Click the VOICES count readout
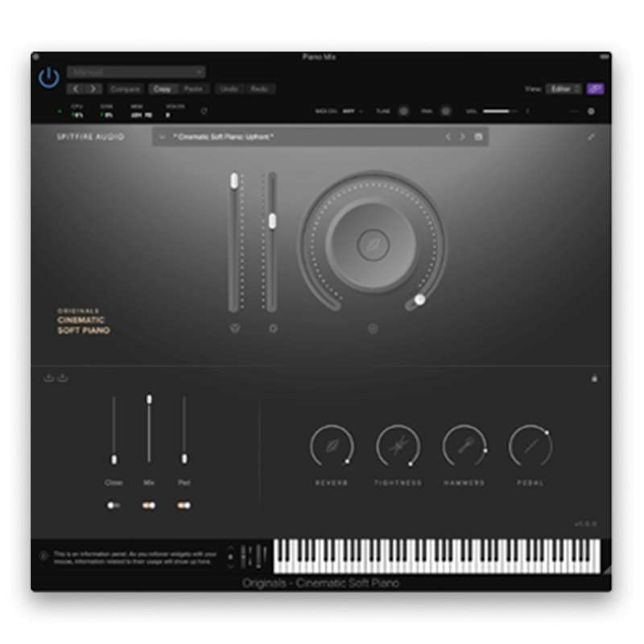Viewport: 644px width, 644px height. 175,111
